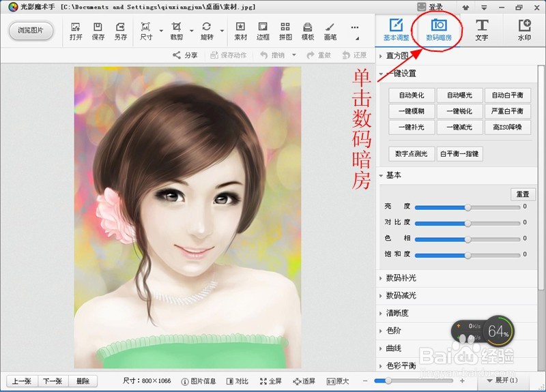Viewport: 546px width, 392px height.
Task: Click the 重置 (Reset) button
Action: tap(523, 194)
